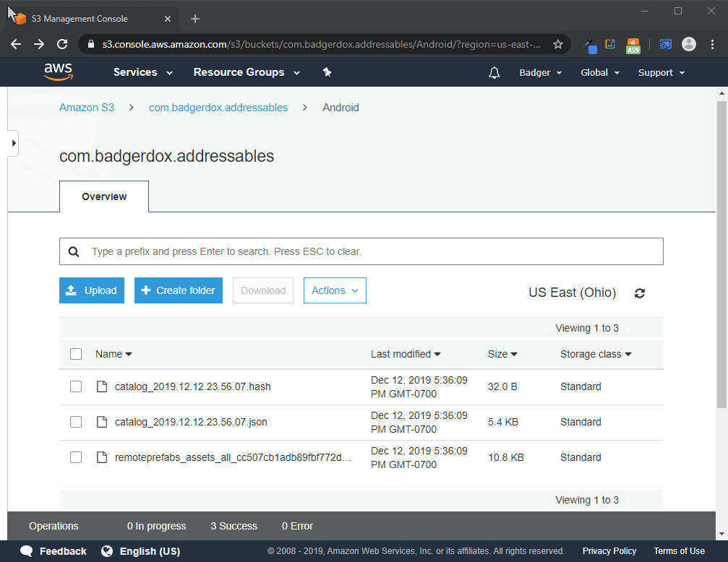Open the Support dropdown
This screenshot has height=562, width=728.
click(x=661, y=72)
